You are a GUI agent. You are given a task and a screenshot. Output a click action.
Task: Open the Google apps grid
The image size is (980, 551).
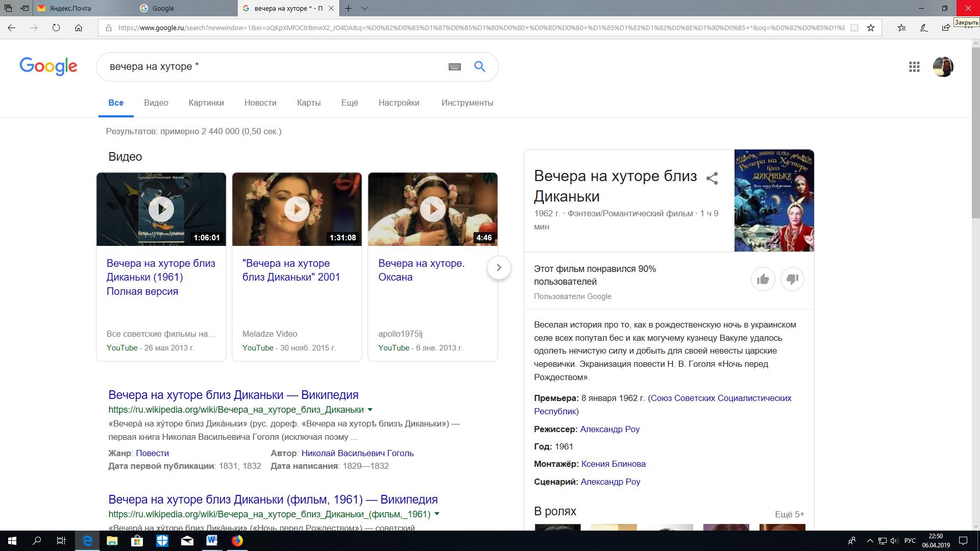coord(914,67)
